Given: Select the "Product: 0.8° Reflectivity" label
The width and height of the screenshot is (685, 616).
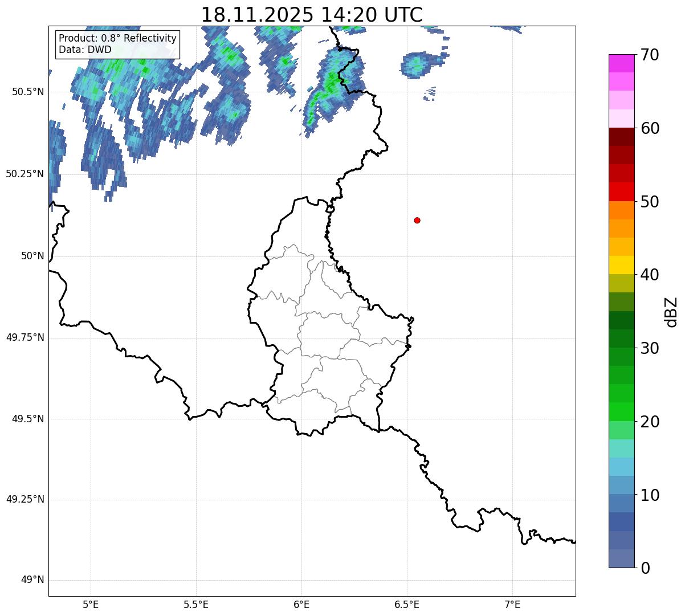Looking at the screenshot, I should point(118,38).
